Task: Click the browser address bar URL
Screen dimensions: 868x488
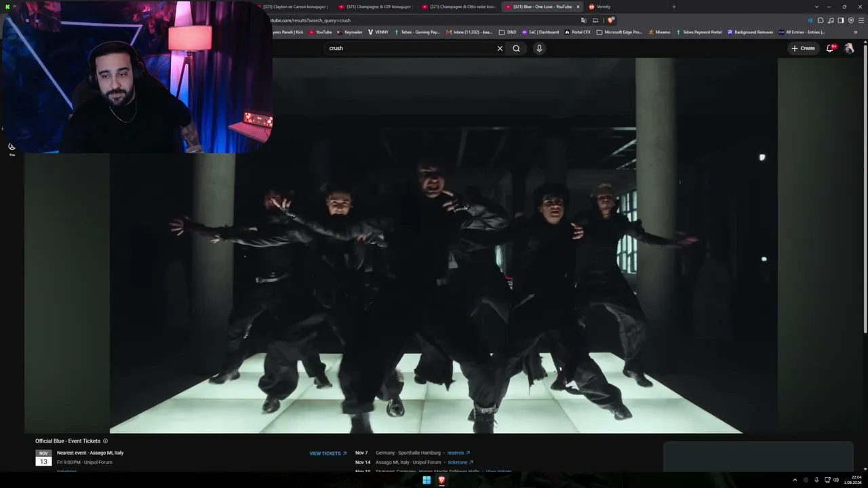Action: click(311, 20)
